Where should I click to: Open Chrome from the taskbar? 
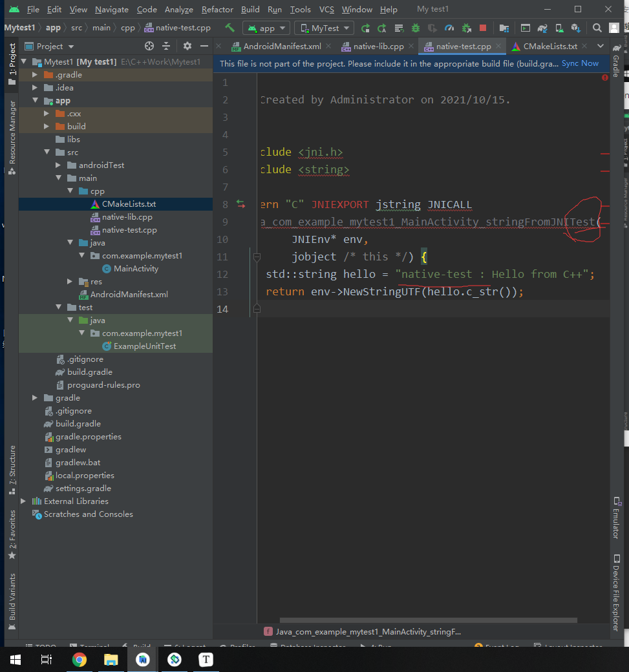coord(79,659)
